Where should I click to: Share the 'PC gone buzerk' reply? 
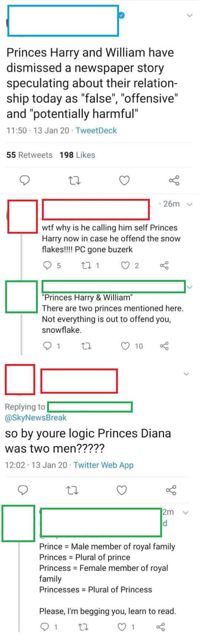(x=164, y=265)
